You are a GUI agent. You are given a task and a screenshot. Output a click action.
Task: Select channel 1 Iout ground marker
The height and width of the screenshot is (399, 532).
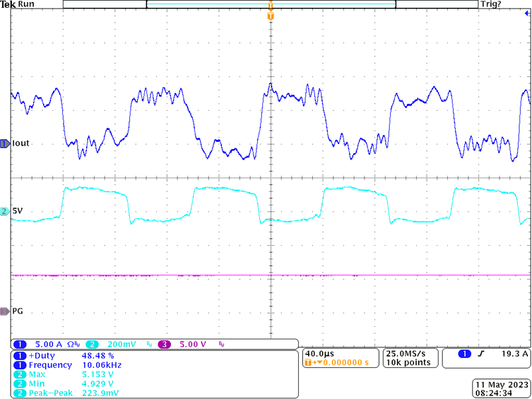pos(5,143)
